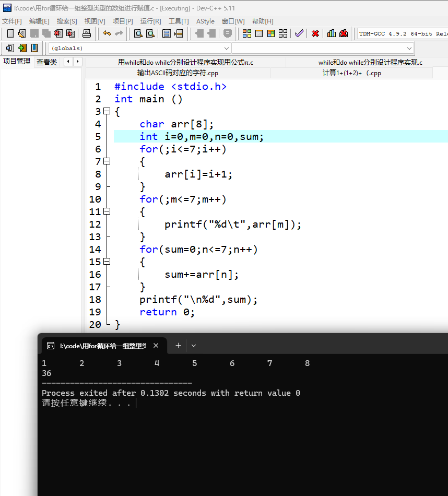Save the current file
The width and height of the screenshot is (448, 496).
coord(34,33)
